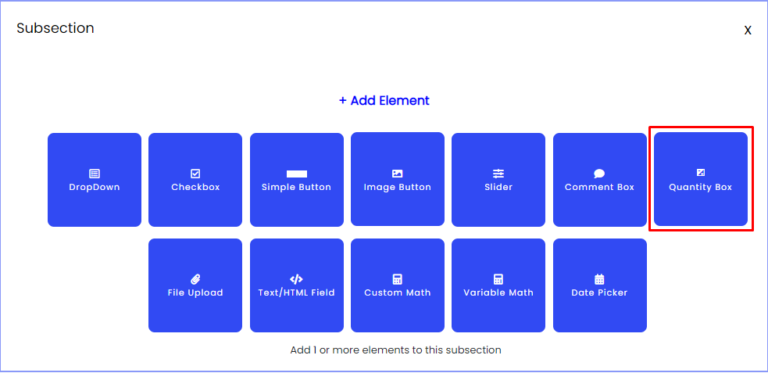Click the 'Quantity Box' tile label
The height and width of the screenshot is (373, 768).
pos(700,187)
